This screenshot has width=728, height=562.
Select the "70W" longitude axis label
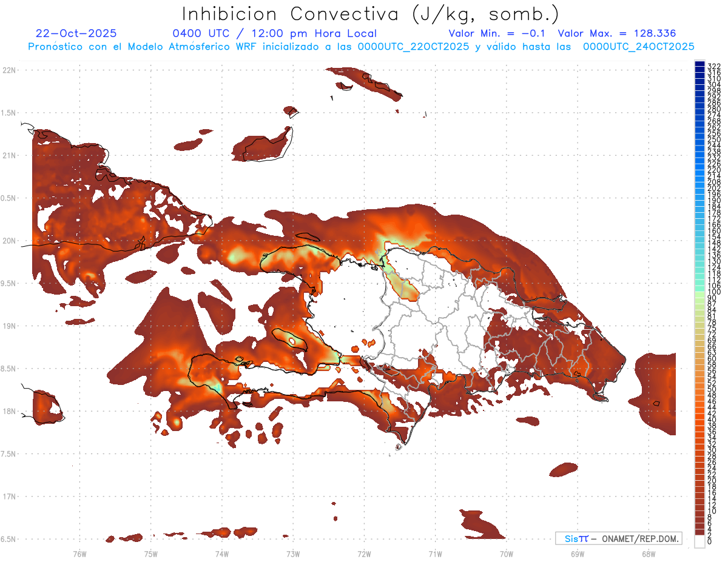pyautogui.click(x=507, y=553)
